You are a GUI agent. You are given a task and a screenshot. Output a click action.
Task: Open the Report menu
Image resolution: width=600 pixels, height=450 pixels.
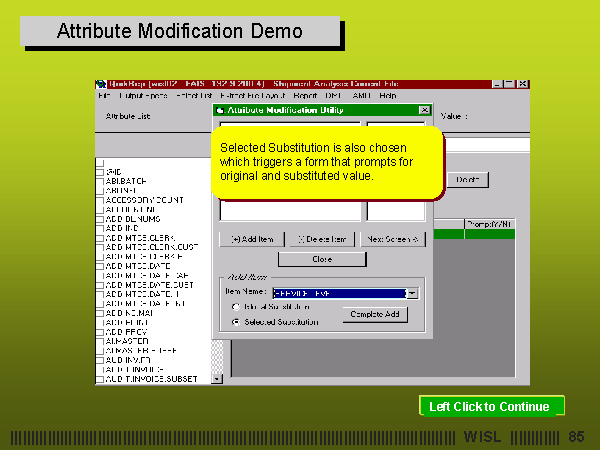point(305,96)
